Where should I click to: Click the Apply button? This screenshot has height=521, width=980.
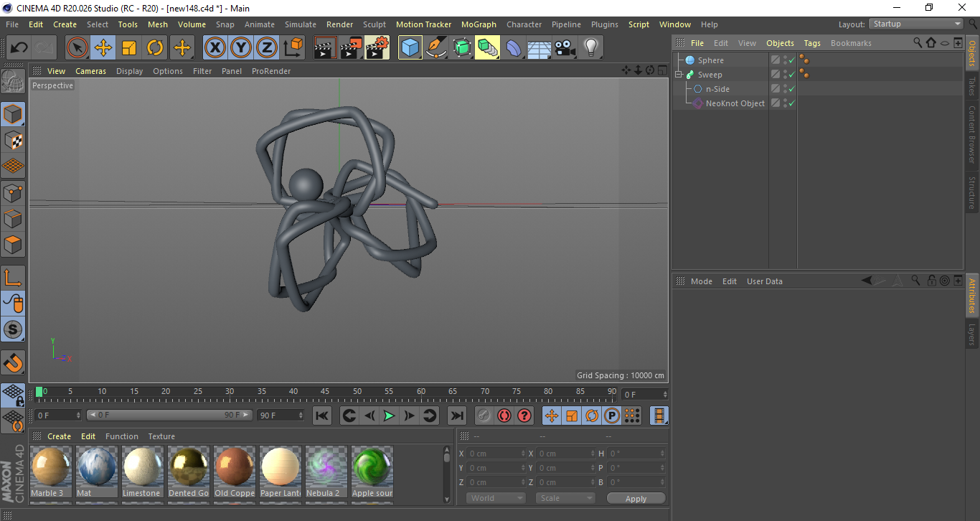636,499
